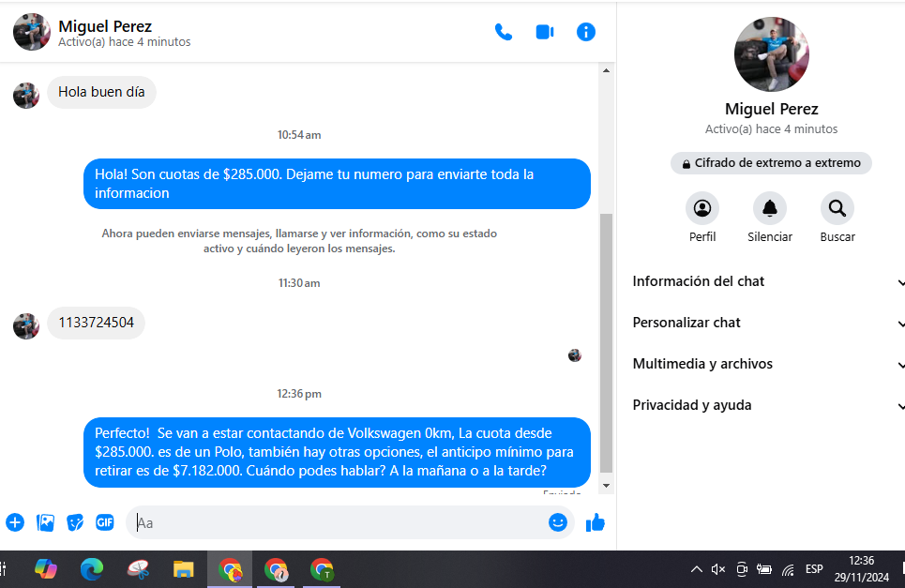The height and width of the screenshot is (588, 905).
Task: Open Copilot from the taskbar
Action: click(x=46, y=569)
